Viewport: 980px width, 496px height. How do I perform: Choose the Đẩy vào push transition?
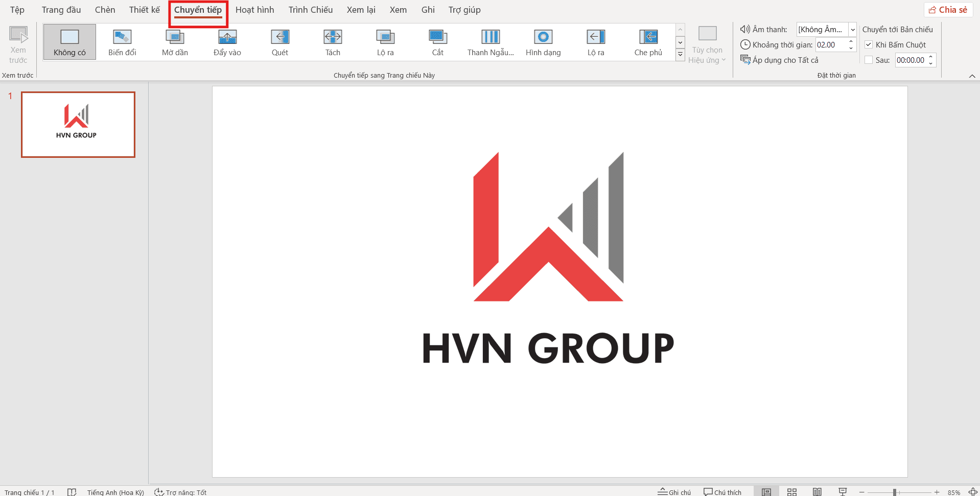227,42
